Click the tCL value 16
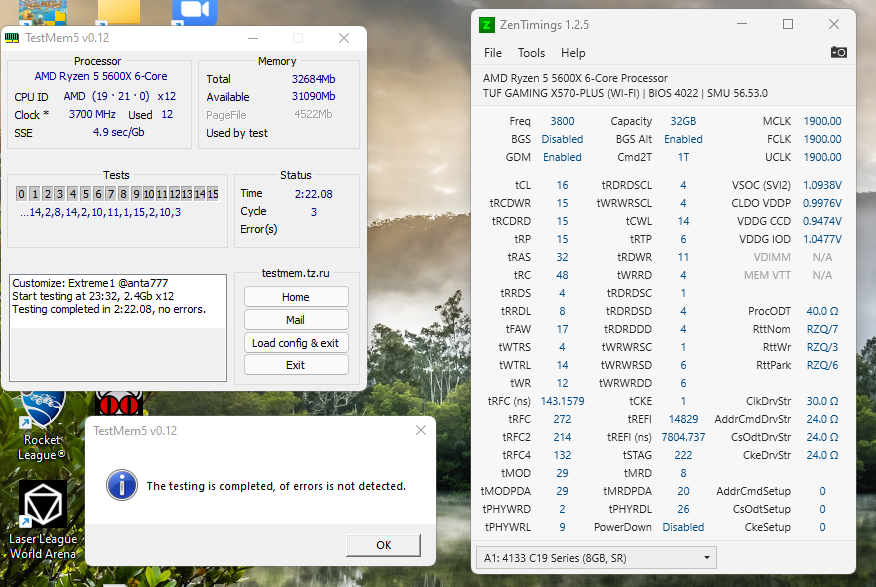This screenshot has width=876, height=587. [562, 185]
